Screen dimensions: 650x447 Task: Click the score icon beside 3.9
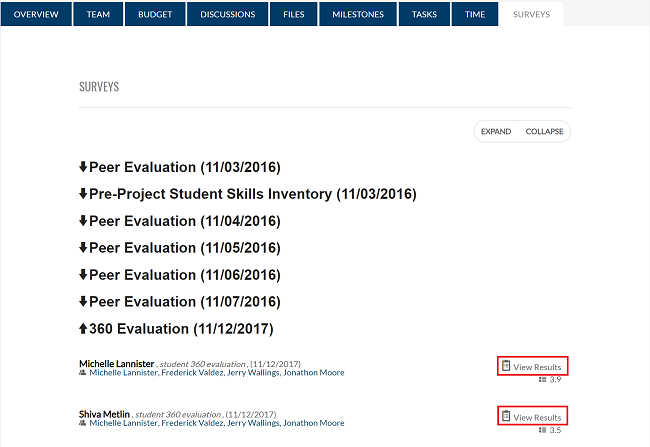pos(542,379)
